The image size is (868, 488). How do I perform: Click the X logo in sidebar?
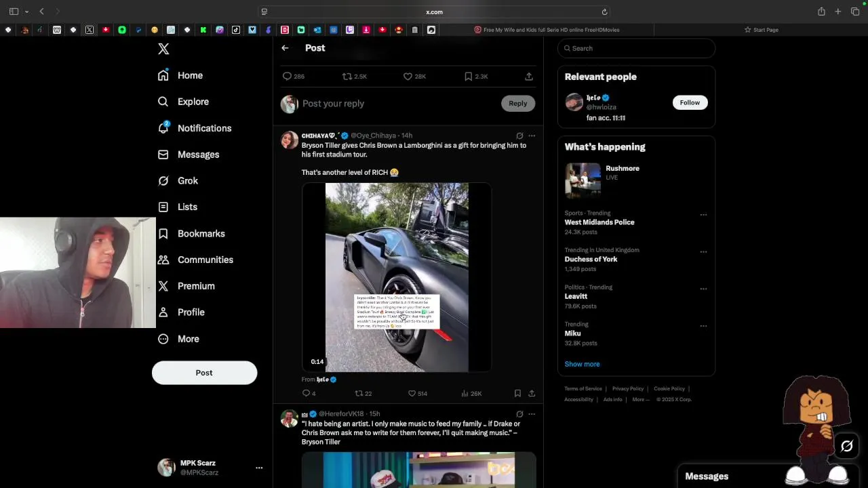tap(163, 49)
